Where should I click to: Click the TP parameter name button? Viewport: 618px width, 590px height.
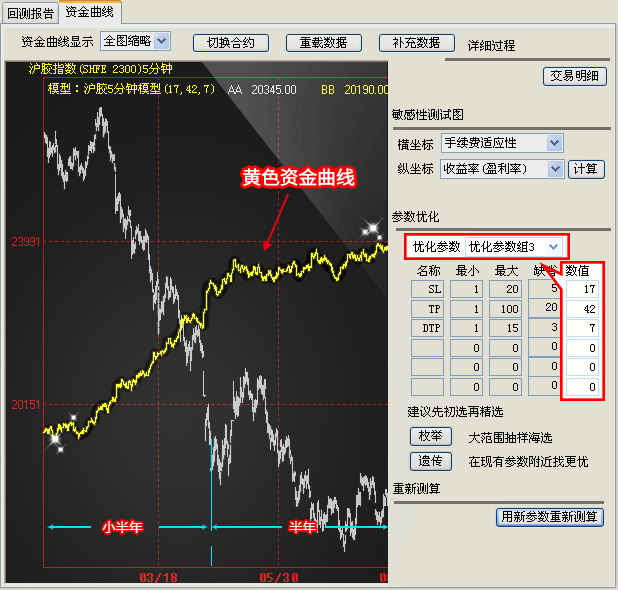[x=427, y=308]
